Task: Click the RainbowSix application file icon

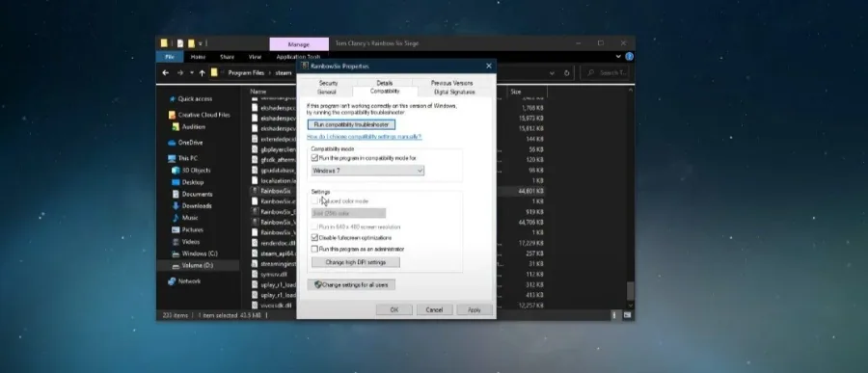Action: (256, 191)
